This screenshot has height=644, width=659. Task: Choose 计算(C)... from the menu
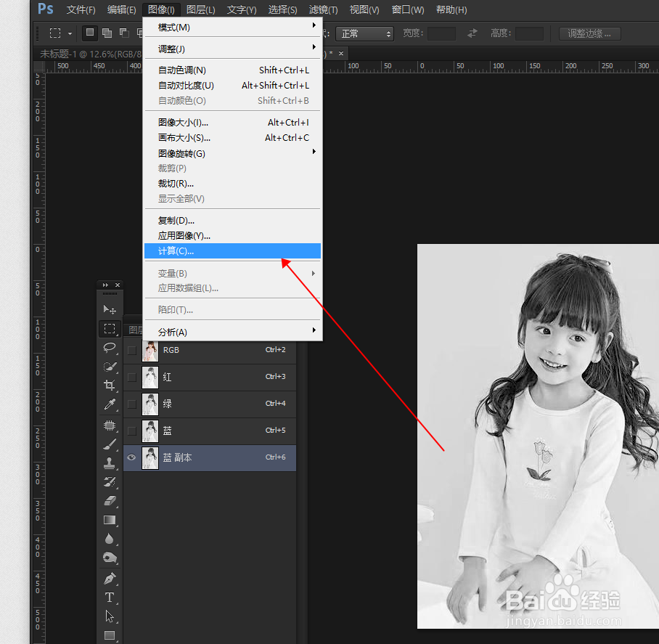pyautogui.click(x=233, y=251)
